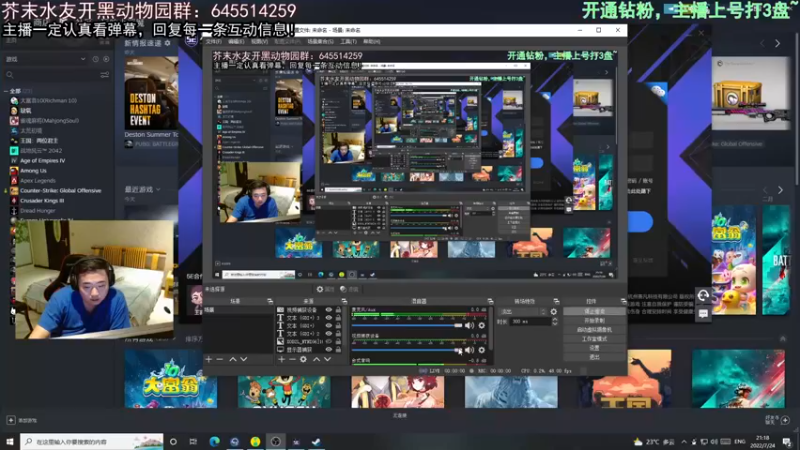Go to next item with top right Steam arrow
Viewport: 800px width, 450px height.
pos(778,44)
